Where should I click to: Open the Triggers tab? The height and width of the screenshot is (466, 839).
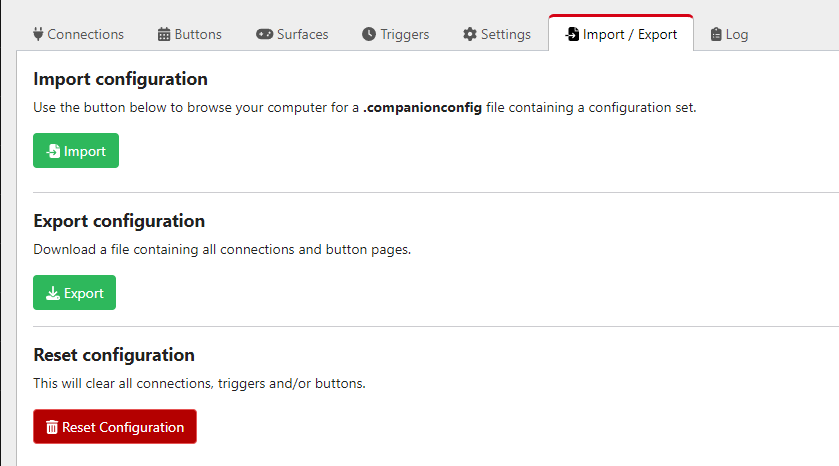395,34
